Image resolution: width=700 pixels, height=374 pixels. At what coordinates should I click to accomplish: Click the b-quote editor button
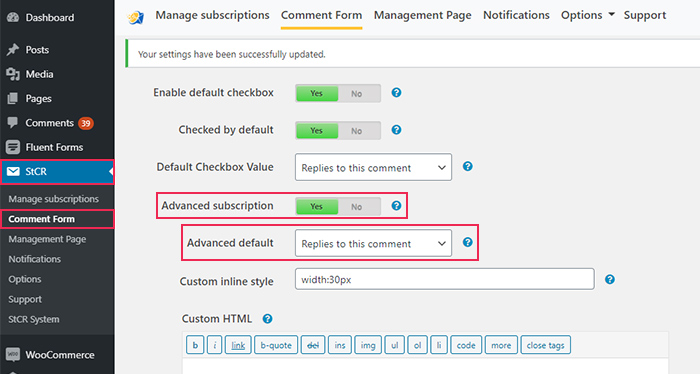[x=276, y=345]
